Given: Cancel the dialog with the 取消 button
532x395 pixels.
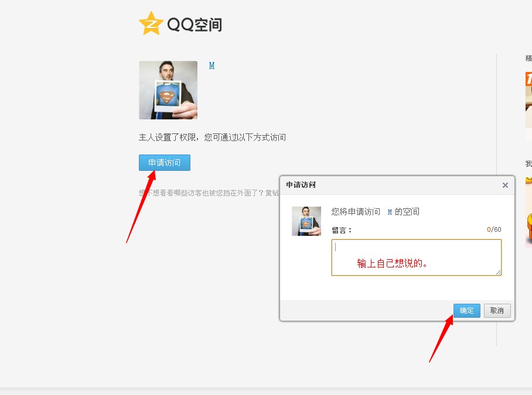Looking at the screenshot, I should pos(497,311).
